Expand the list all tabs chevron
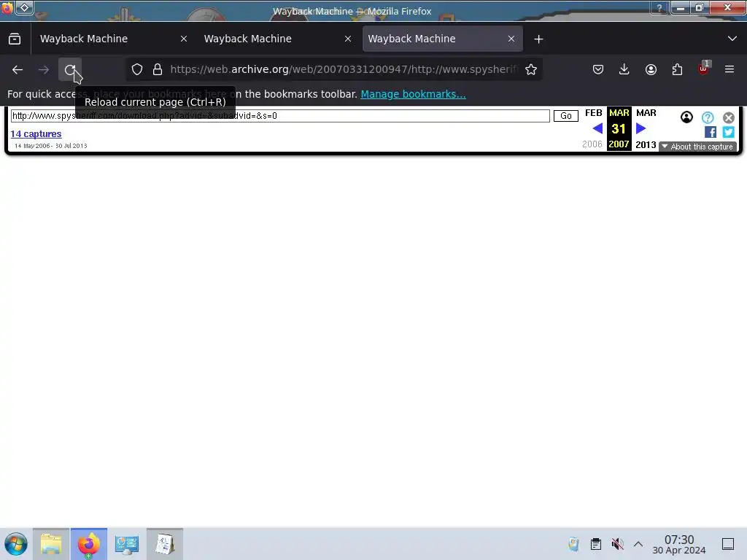This screenshot has width=747, height=560. click(x=732, y=39)
